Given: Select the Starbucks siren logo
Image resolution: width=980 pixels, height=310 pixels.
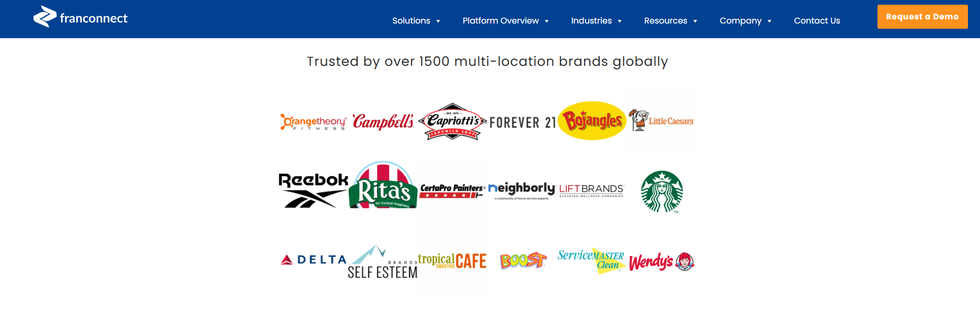Looking at the screenshot, I should tap(662, 192).
